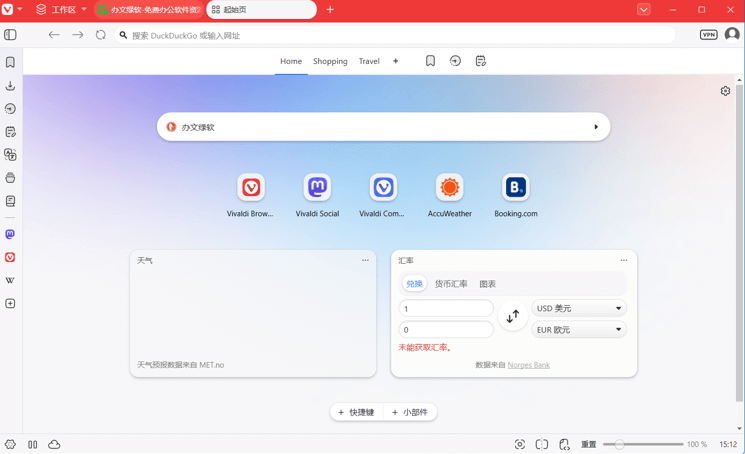745x454 pixels.
Task: Select the 兑换 mode in exchange widget
Action: (414, 284)
